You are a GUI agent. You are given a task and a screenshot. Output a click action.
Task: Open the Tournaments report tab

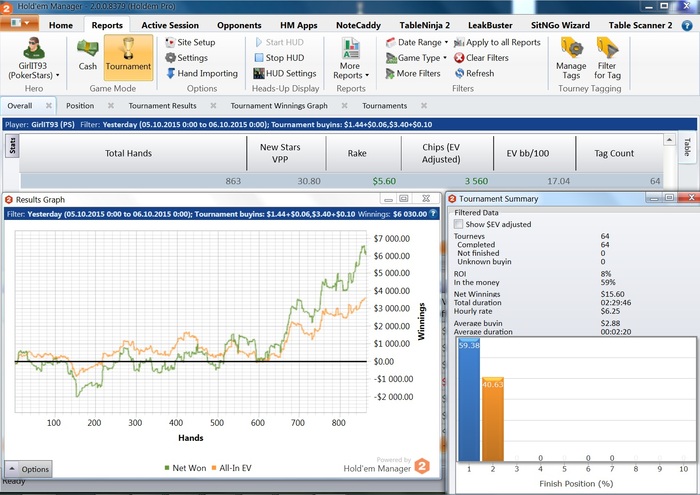pyautogui.click(x=384, y=106)
